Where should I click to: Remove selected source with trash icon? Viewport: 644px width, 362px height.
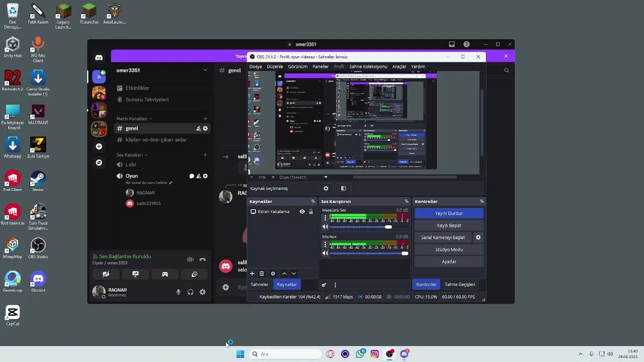point(262,274)
